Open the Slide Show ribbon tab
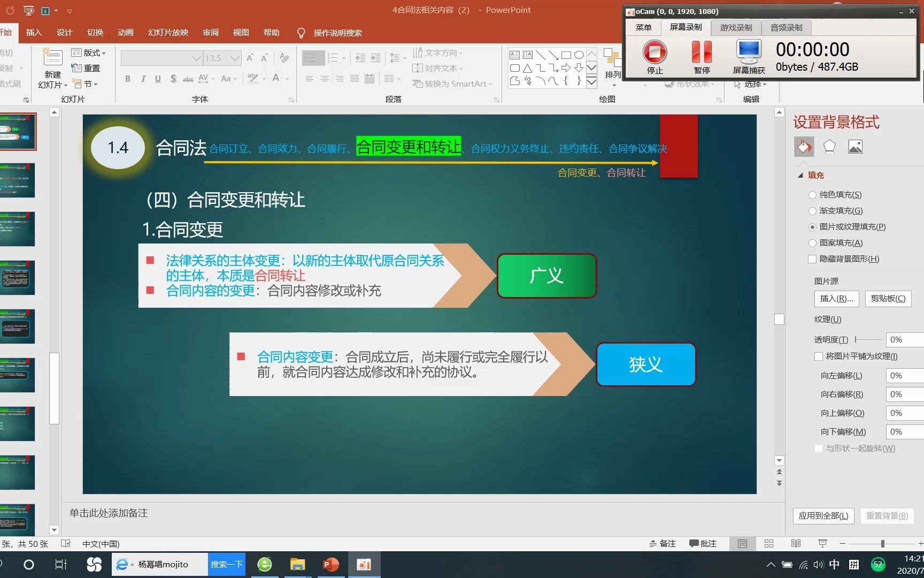 click(168, 33)
